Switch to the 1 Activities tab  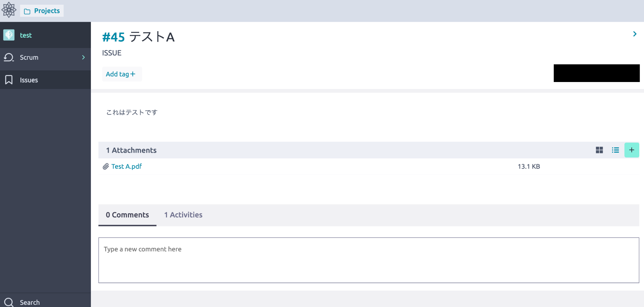pyautogui.click(x=183, y=215)
